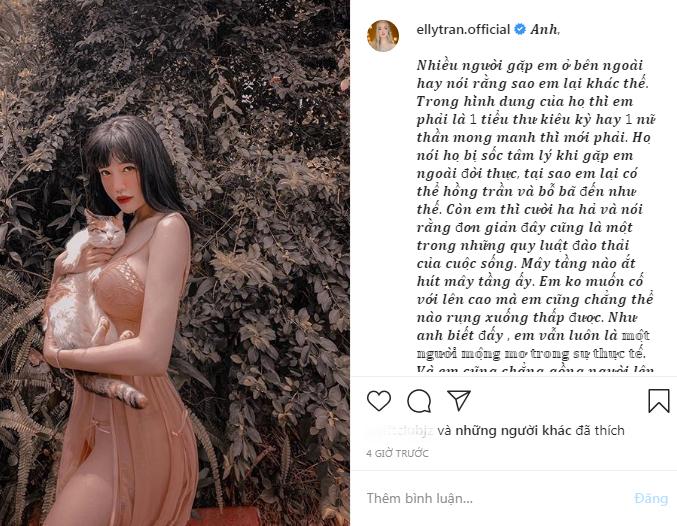Click the blurred liker username
This screenshot has height=526, width=677.
pyautogui.click(x=401, y=431)
